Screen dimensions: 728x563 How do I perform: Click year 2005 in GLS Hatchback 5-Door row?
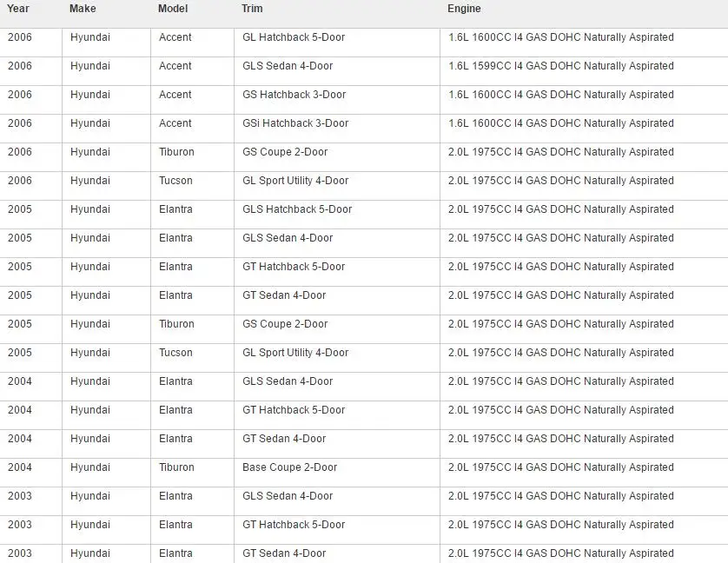pyautogui.click(x=20, y=209)
